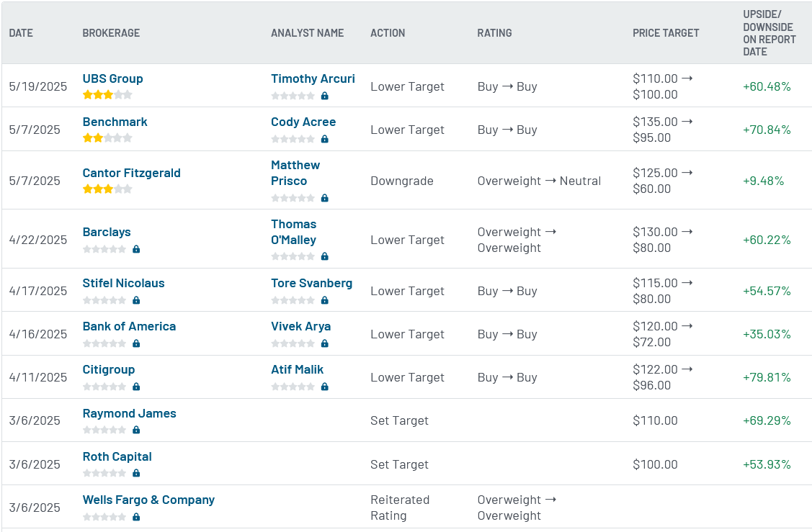Click the lock icon under Matthew Prisco
Image resolution: width=812 pixels, height=532 pixels.
(325, 198)
